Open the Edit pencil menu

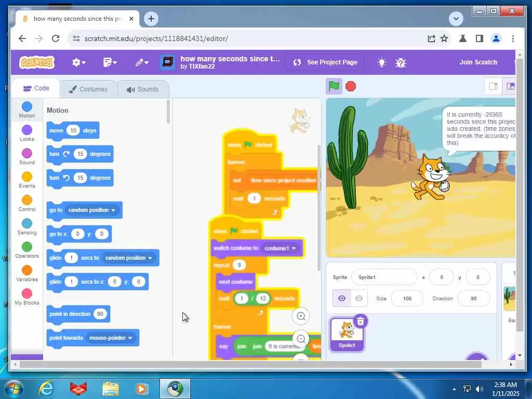tap(142, 62)
